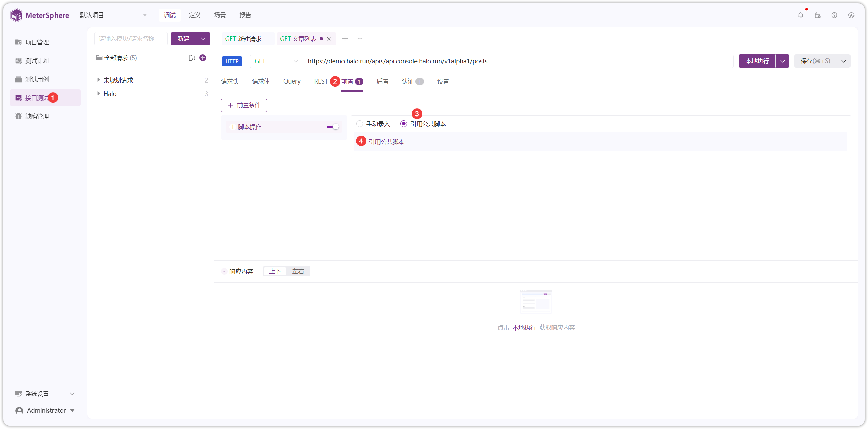
Task: Click the folder settings icon beside 全部请求
Action: click(192, 58)
